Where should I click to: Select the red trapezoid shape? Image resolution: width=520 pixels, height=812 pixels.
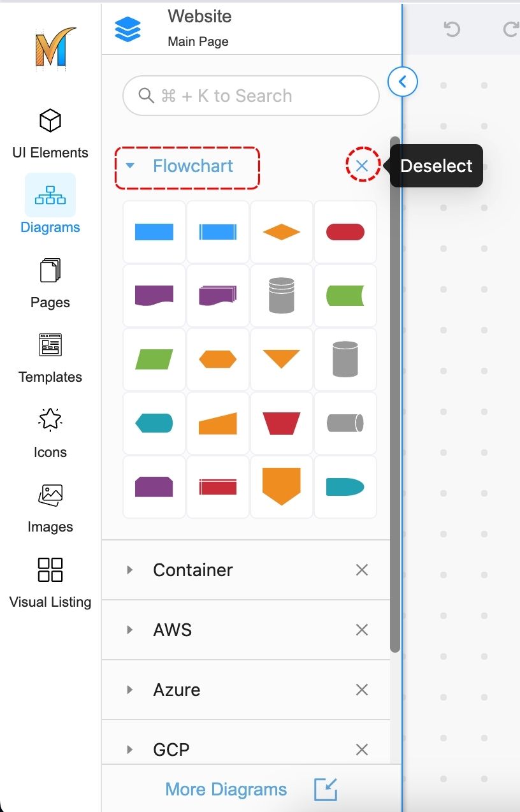(x=281, y=423)
